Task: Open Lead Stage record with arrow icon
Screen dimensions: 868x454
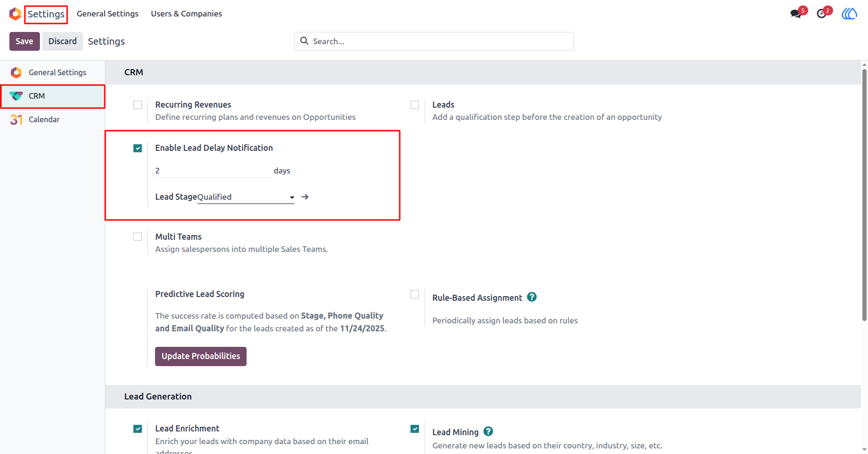Action: click(x=305, y=197)
